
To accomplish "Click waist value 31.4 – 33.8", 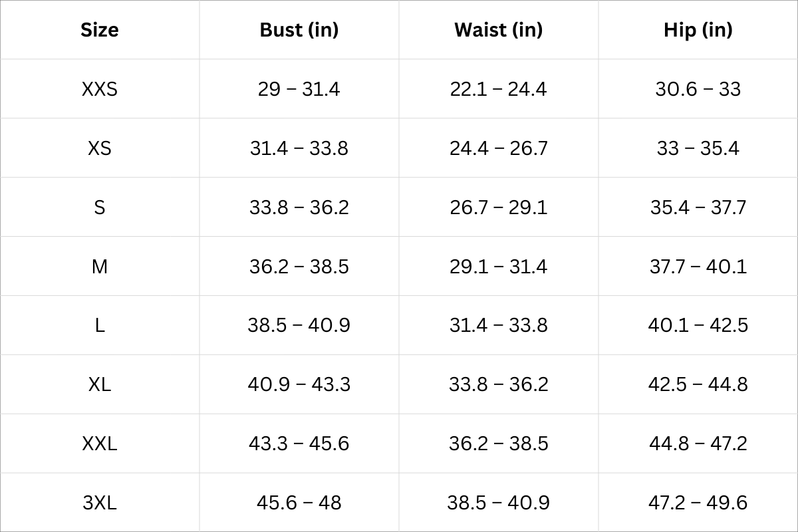I will pyautogui.click(x=499, y=325).
